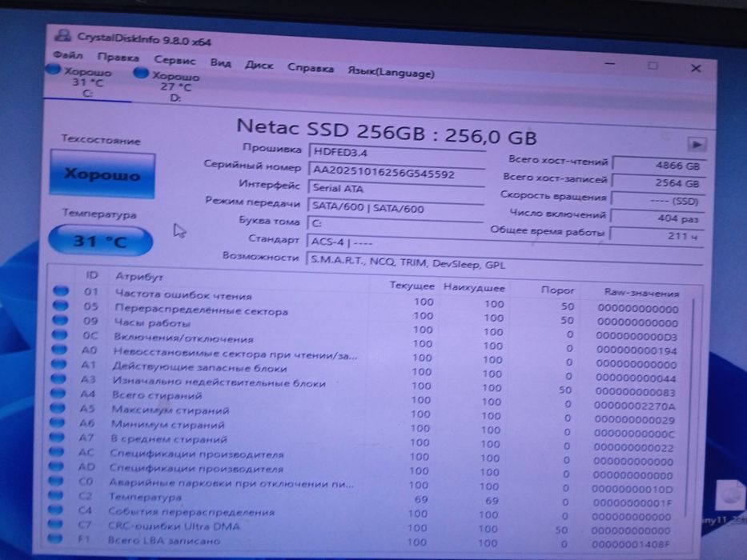Select the Перераспределённые сектора row

click(x=367, y=314)
